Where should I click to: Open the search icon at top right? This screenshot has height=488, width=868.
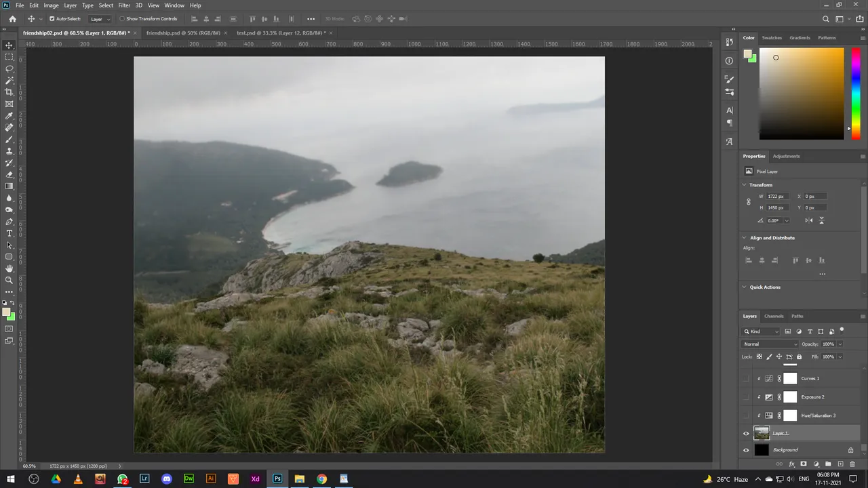tap(825, 19)
